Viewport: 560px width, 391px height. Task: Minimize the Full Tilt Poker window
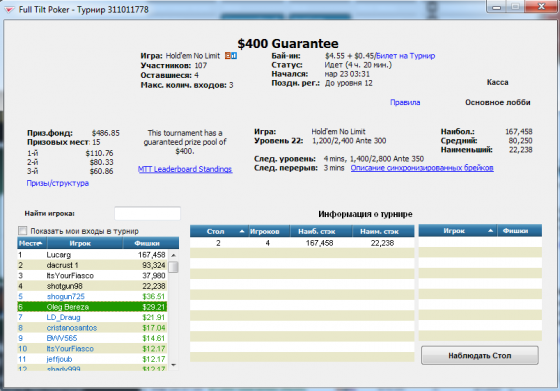[496, 7]
